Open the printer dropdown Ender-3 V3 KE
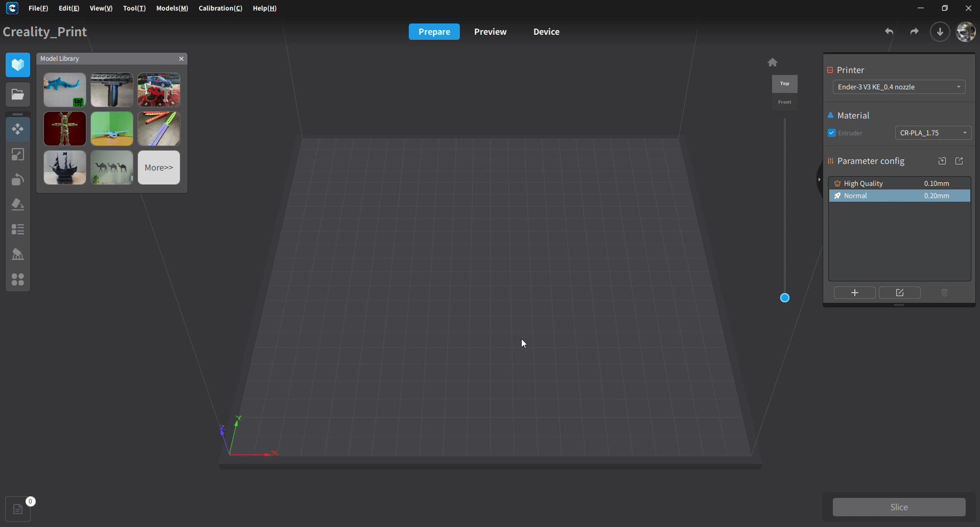The width and height of the screenshot is (980, 527). (899, 87)
